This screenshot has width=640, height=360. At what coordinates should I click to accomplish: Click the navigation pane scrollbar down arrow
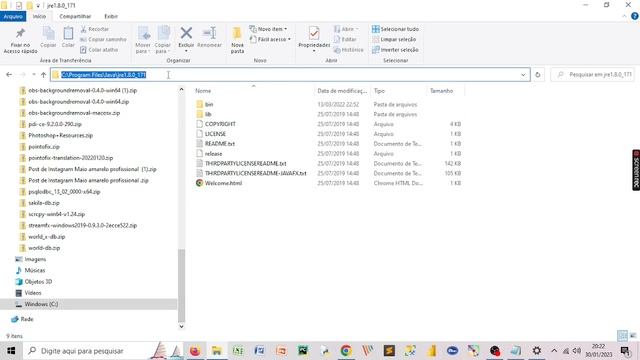pyautogui.click(x=181, y=326)
